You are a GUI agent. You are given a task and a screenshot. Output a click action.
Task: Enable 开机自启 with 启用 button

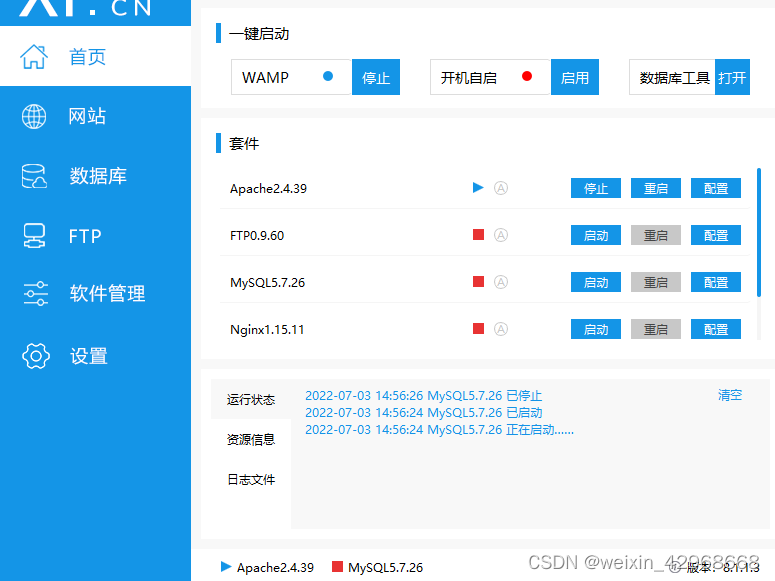(575, 77)
